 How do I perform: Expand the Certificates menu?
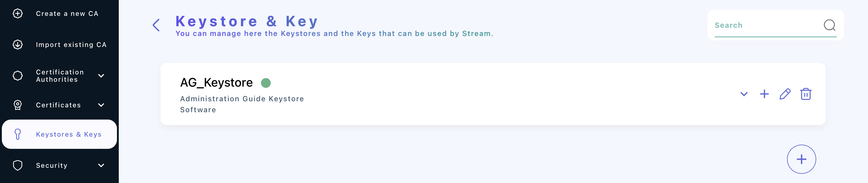click(x=101, y=105)
